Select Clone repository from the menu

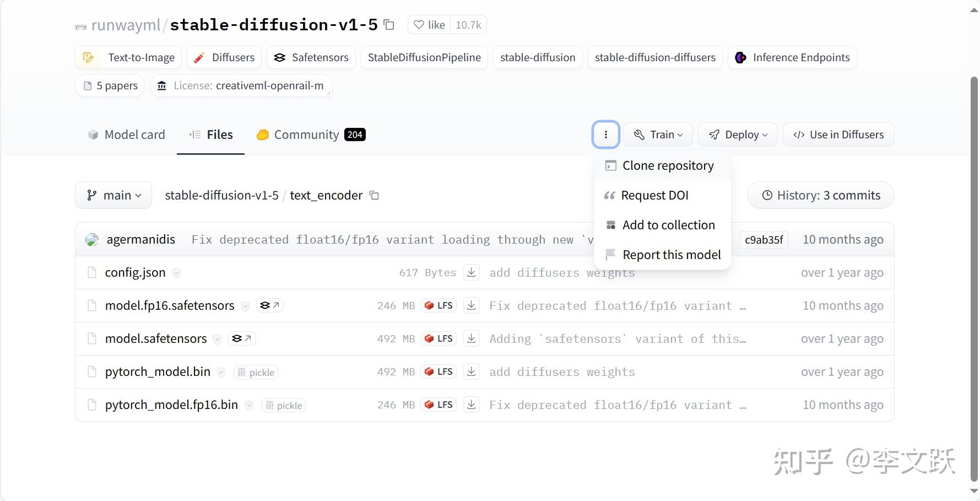point(668,165)
